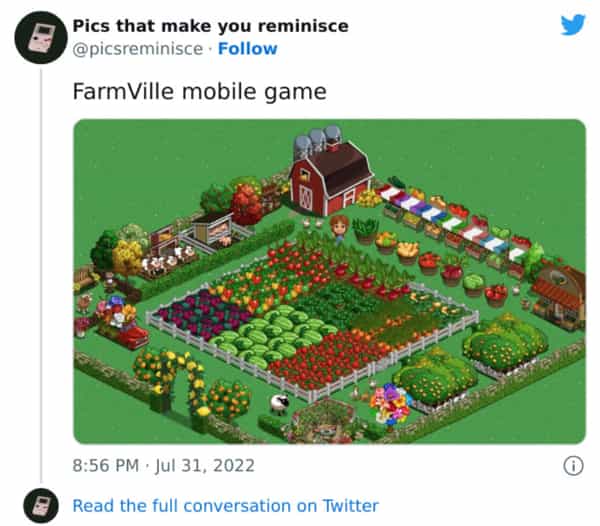Click the purple crop patch in the field

pyautogui.click(x=198, y=314)
